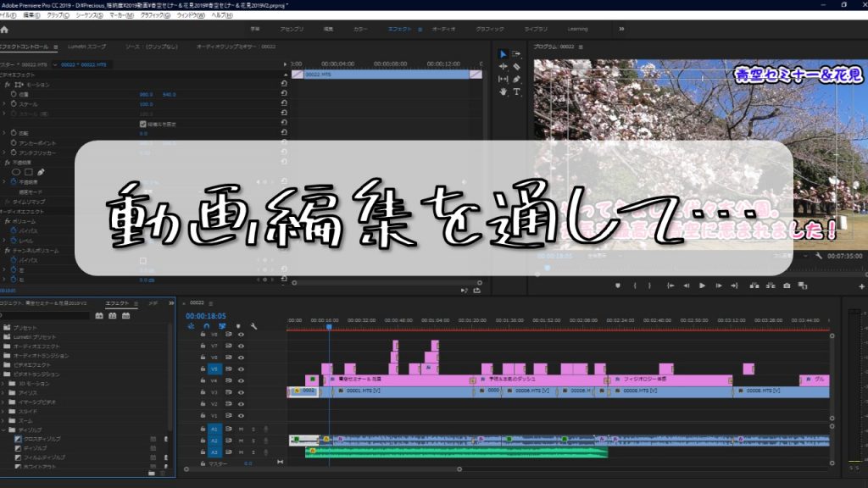Viewport: 868px width, 488px height.
Task: Click the Home icon
Action: pos(4,30)
